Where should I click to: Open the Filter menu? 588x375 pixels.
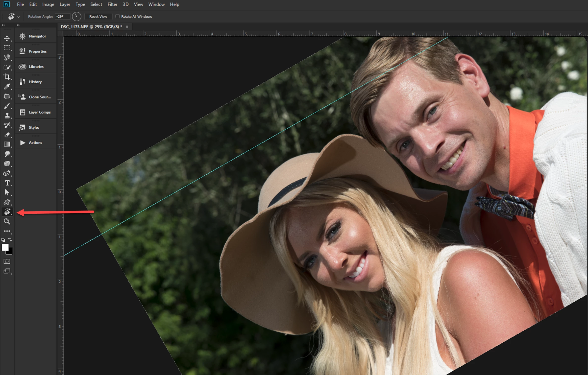[x=112, y=4]
